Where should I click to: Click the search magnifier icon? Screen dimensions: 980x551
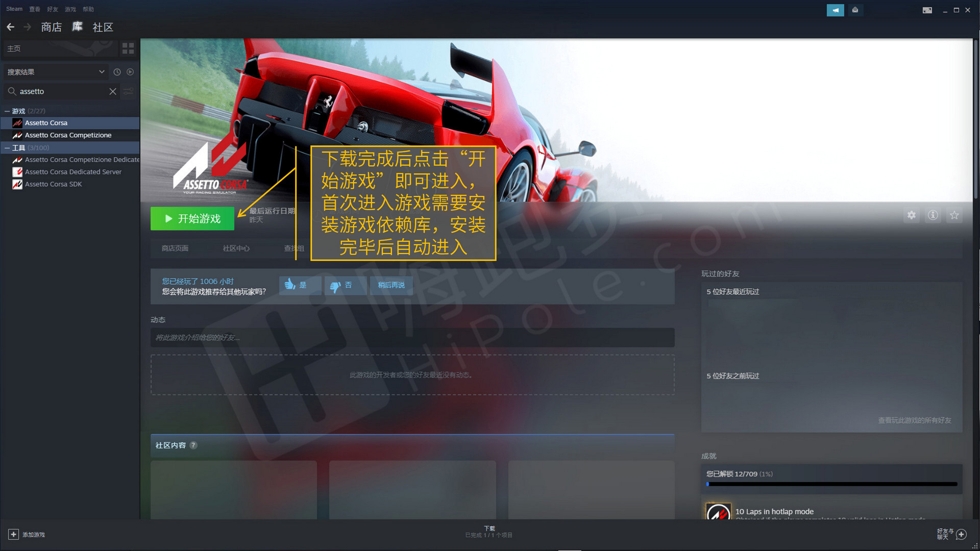pyautogui.click(x=12, y=91)
